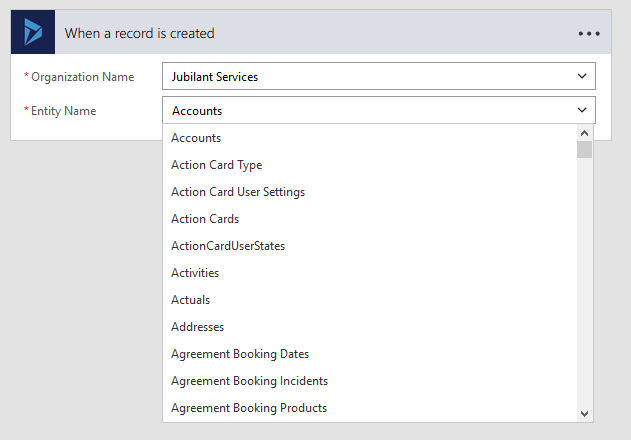Click the Jubilant Services organization field
This screenshot has width=631, height=440.
pos(379,76)
